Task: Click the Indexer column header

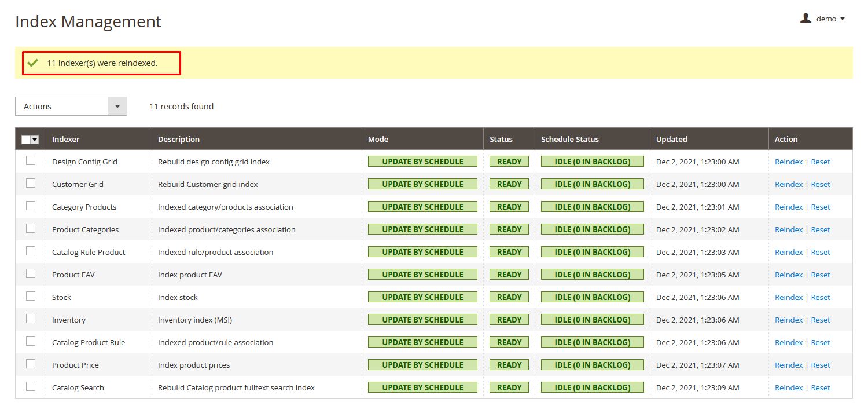Action: tap(66, 139)
